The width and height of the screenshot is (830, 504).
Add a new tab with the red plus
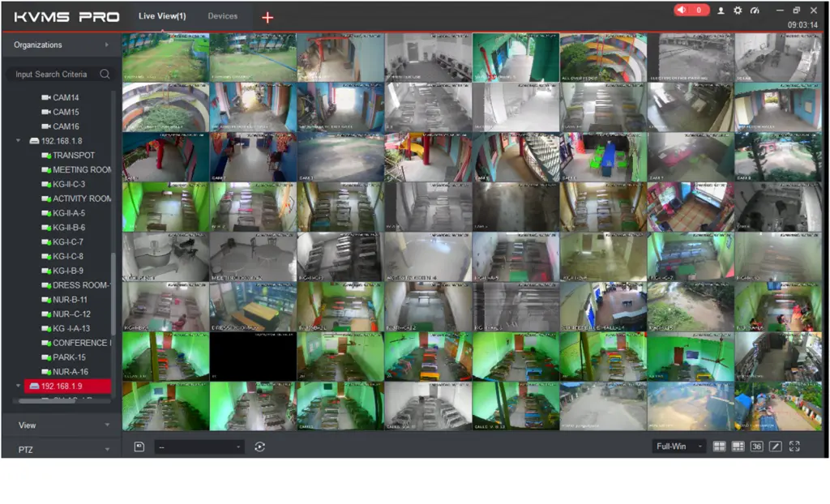[x=267, y=18]
